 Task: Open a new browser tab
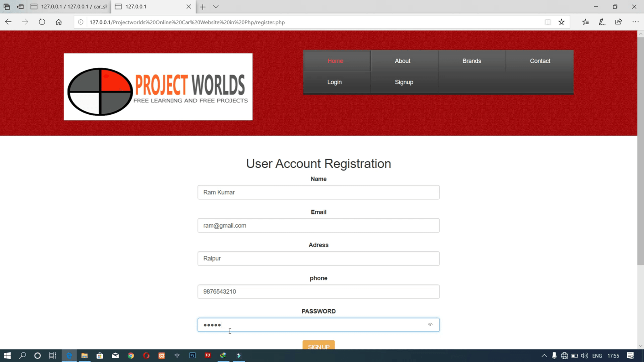click(x=203, y=7)
